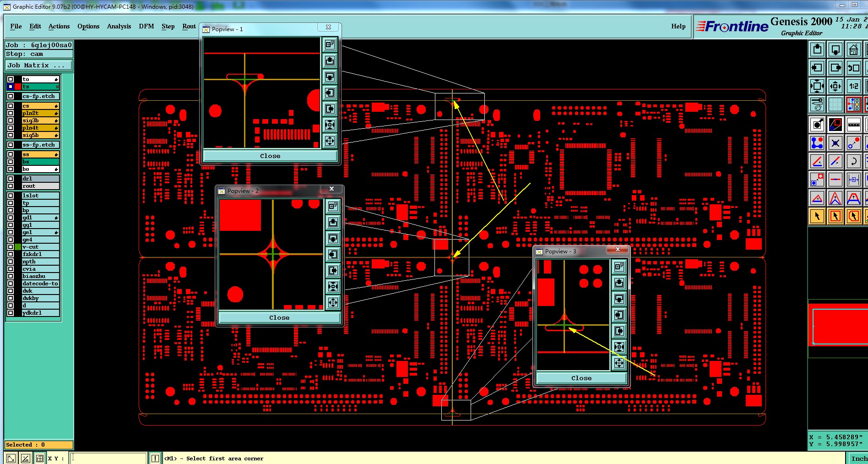Click the pan down view icon in right toolbar
Image resolution: width=868 pixels, height=464 pixels.
835,49
